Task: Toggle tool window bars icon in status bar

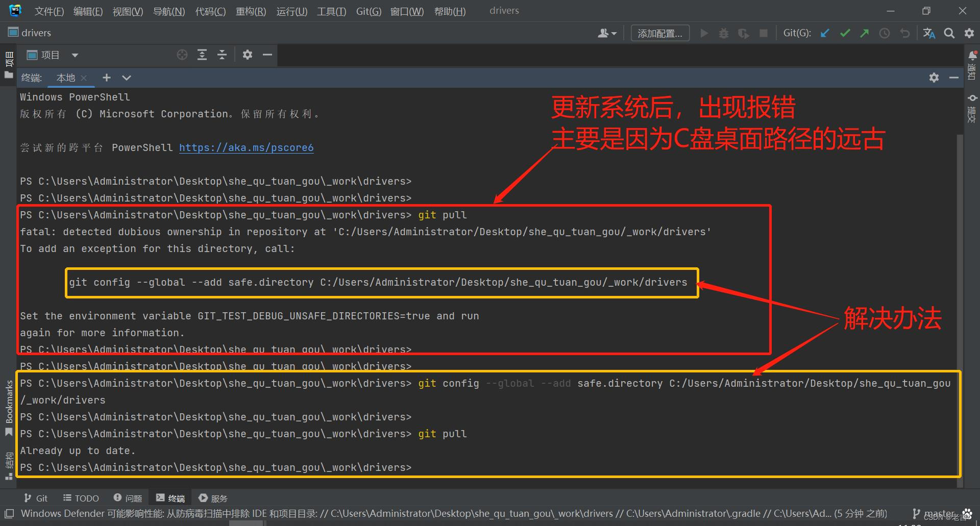Action: pyautogui.click(x=9, y=514)
